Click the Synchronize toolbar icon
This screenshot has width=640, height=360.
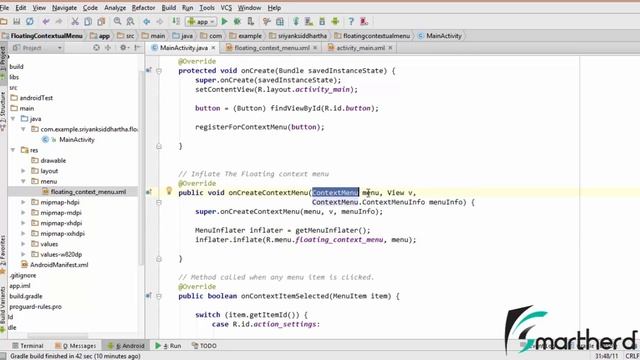coord(30,22)
